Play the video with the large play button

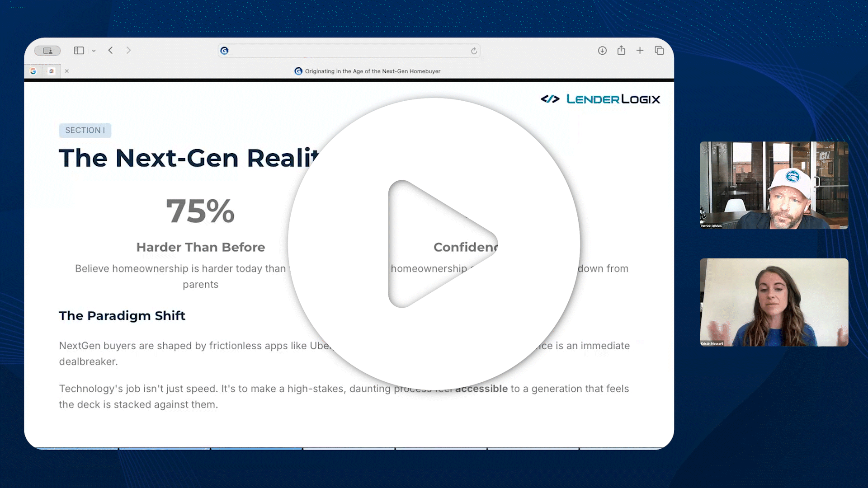[x=434, y=244]
